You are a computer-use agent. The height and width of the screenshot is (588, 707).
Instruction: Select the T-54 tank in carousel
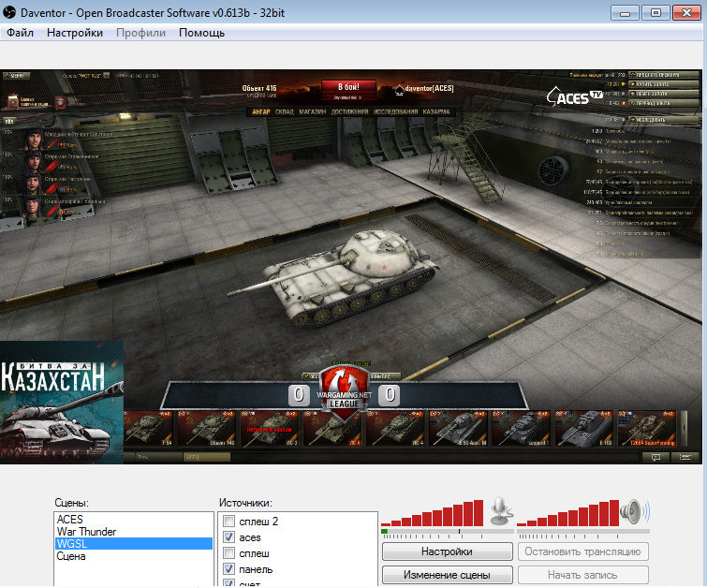tap(149, 429)
